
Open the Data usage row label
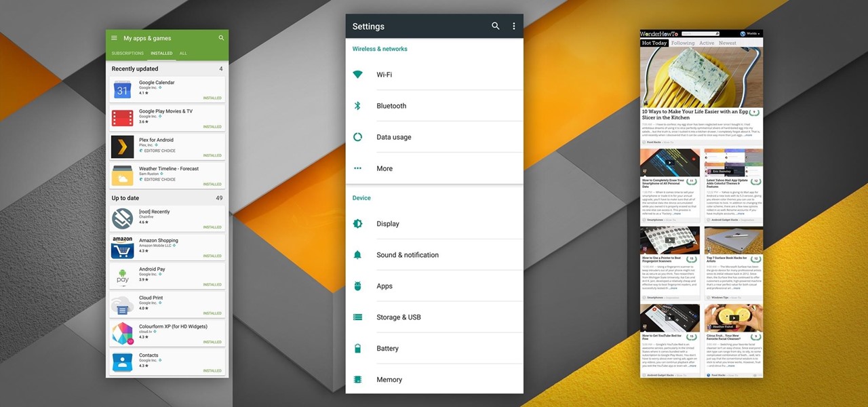click(394, 137)
